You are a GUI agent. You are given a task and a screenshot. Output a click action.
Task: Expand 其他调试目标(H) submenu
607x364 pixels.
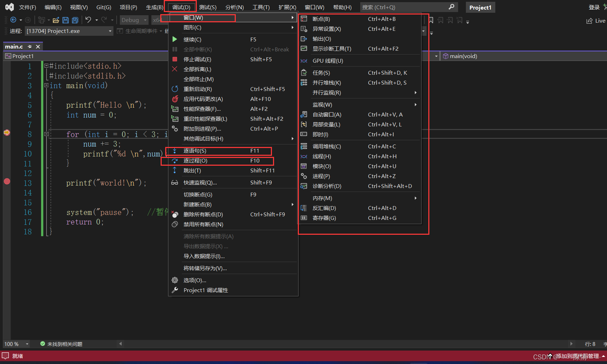(233, 139)
